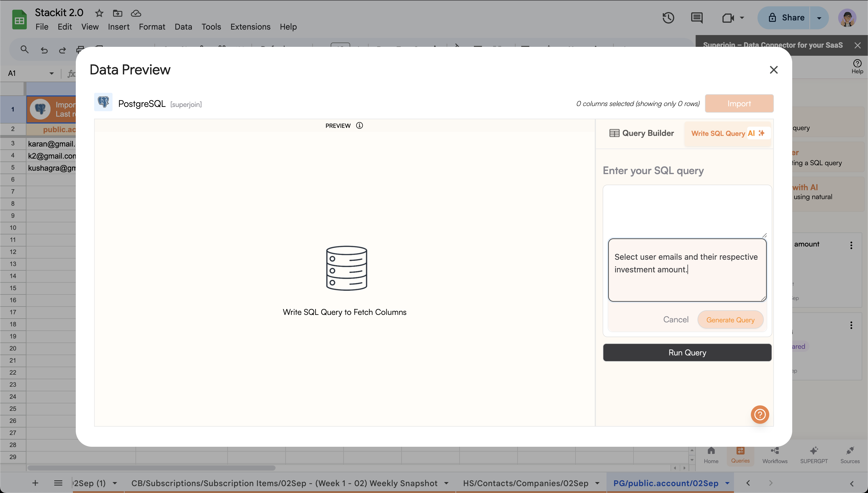Open Workflows in sidebar navigation
868x493 pixels.
[775, 455]
